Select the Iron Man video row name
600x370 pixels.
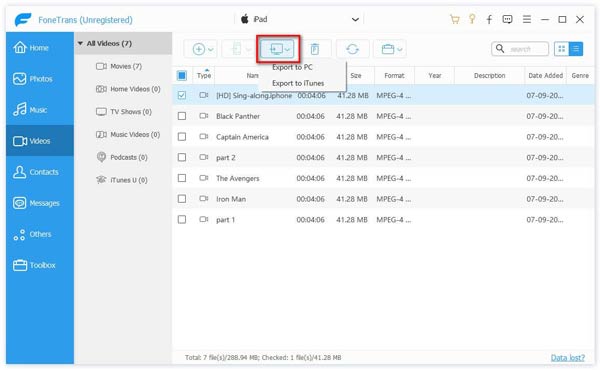pos(231,199)
